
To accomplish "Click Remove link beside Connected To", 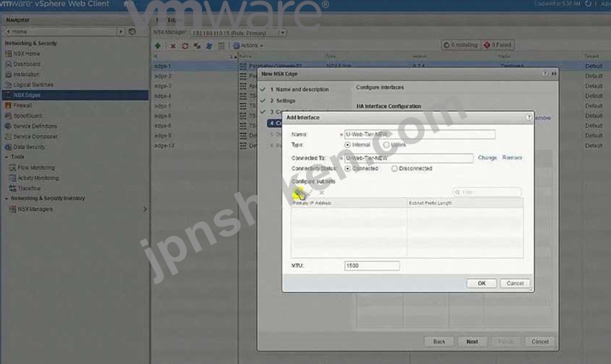I will click(512, 158).
